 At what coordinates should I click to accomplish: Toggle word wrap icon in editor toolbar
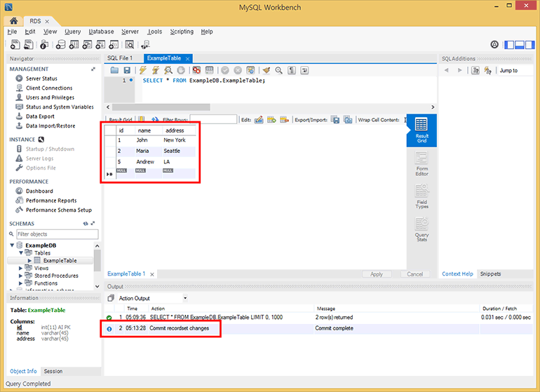[305, 71]
